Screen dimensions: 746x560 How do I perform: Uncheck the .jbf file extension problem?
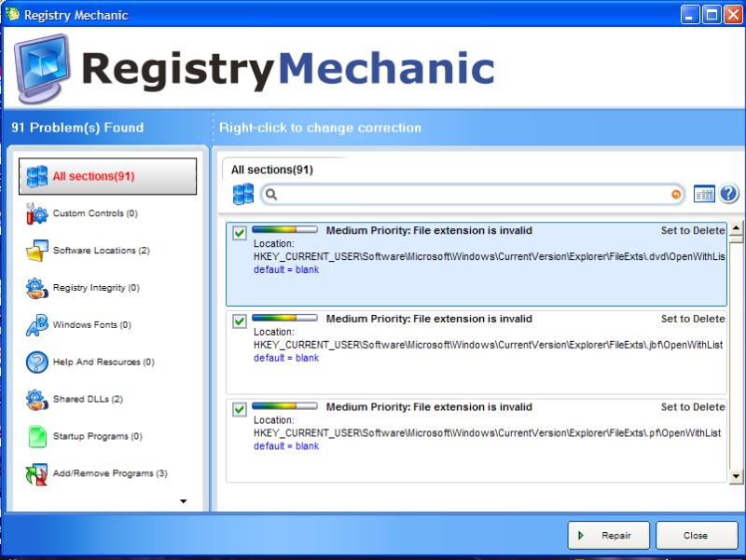coord(240,321)
